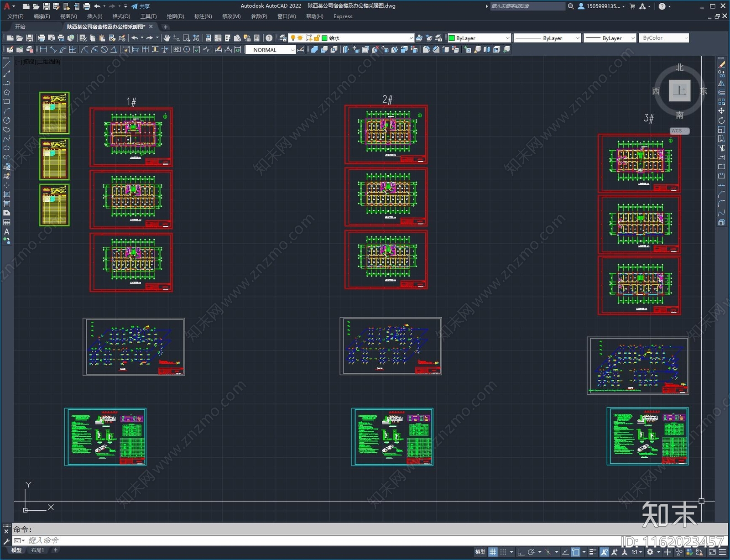Open the Help question mark icon in the toolbar

tap(269, 38)
